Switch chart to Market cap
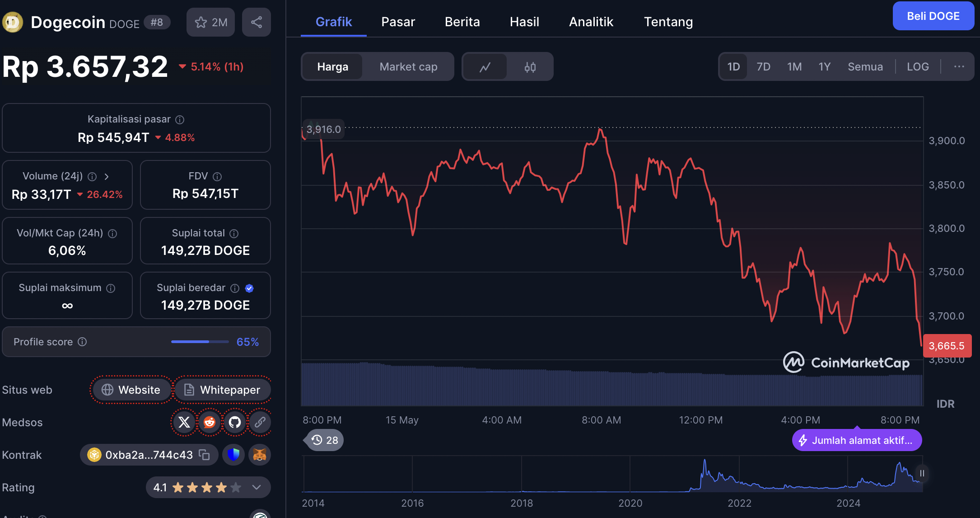This screenshot has width=980, height=518. (x=408, y=67)
